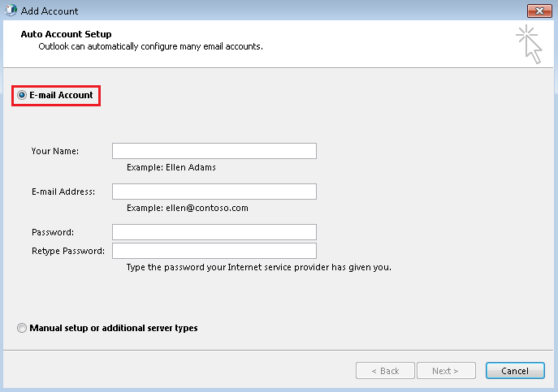Click the Auto Account Setup heading
The width and height of the screenshot is (558, 392).
tap(66, 34)
